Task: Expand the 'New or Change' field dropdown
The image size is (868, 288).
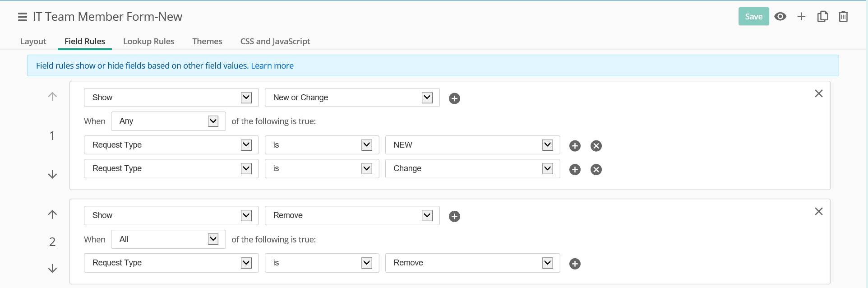Action: [x=427, y=98]
